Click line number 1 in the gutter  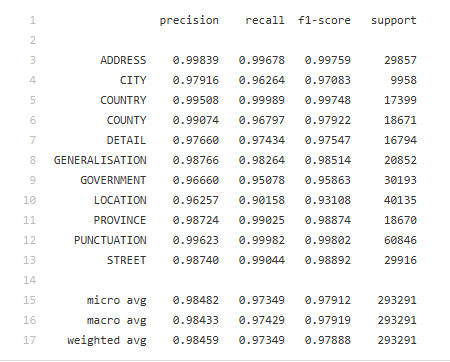click(x=33, y=20)
